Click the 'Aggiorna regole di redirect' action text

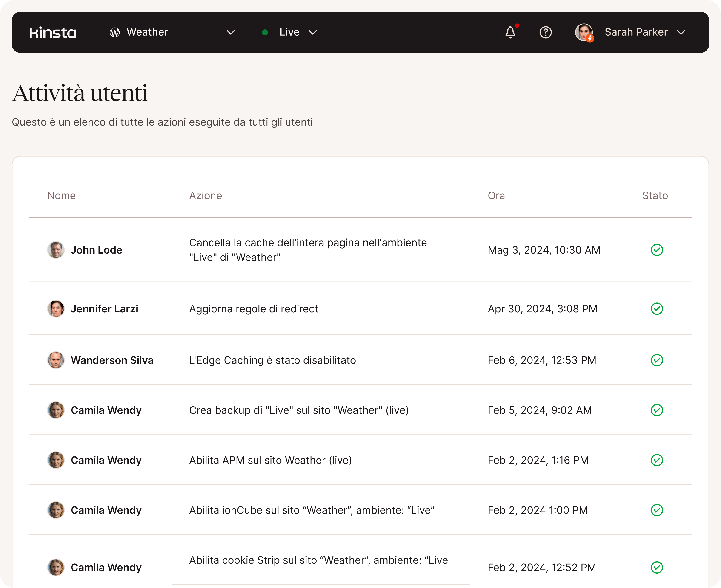pyautogui.click(x=253, y=308)
